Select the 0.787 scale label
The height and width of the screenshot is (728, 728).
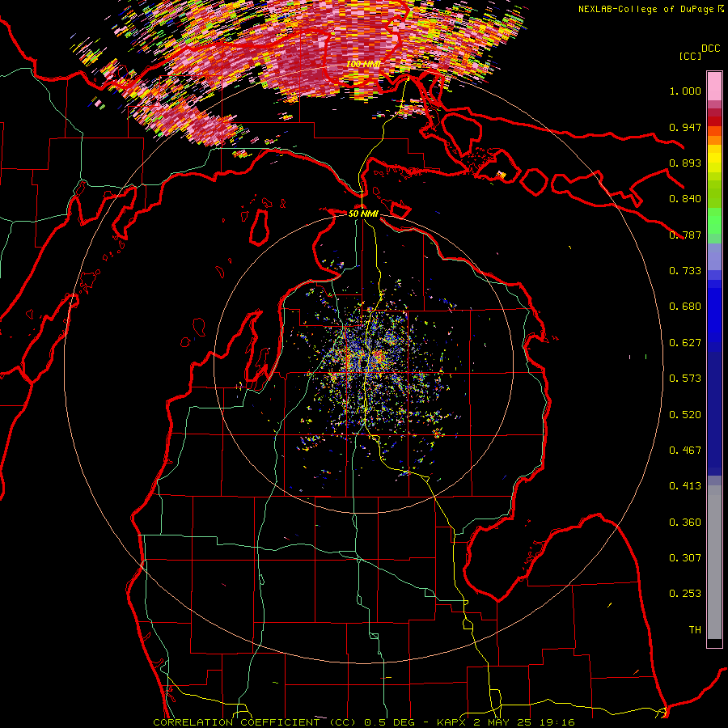point(685,235)
